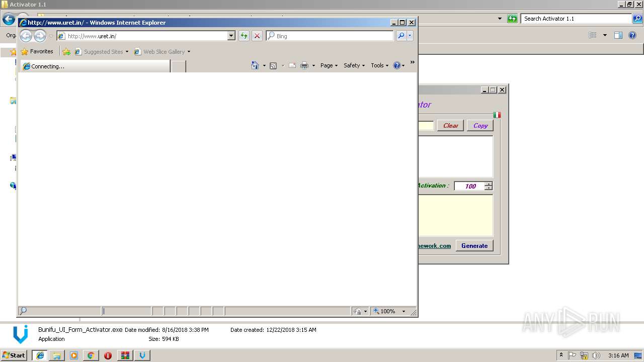Select the Connecting... tab
Screen dimensions: 644x362
pyautogui.click(x=95, y=66)
